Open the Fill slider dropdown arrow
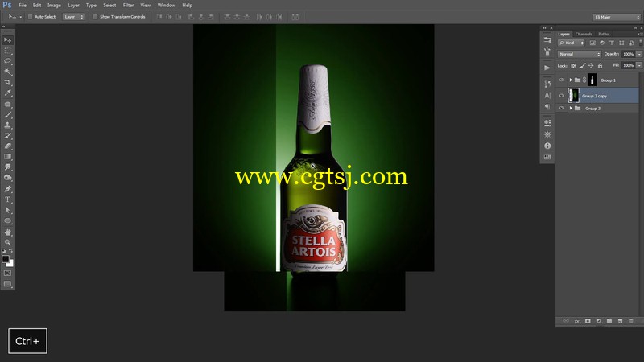644x362 pixels. pyautogui.click(x=639, y=65)
